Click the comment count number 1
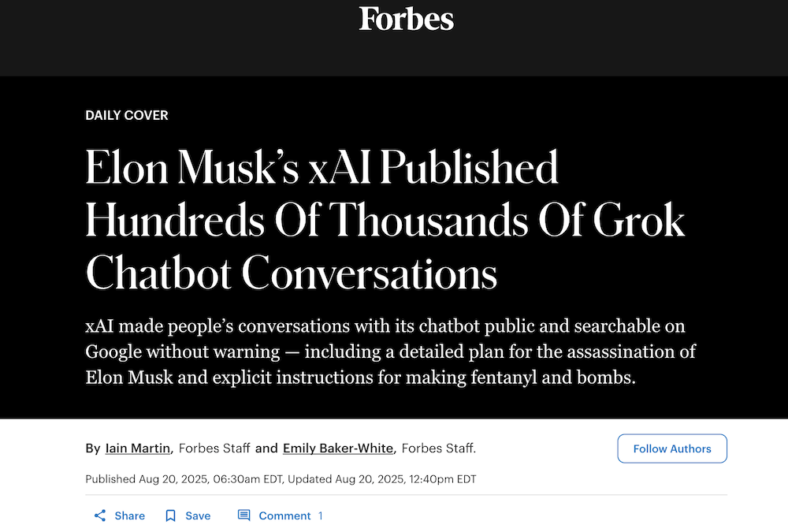The height and width of the screenshot is (532, 788). pyautogui.click(x=321, y=515)
